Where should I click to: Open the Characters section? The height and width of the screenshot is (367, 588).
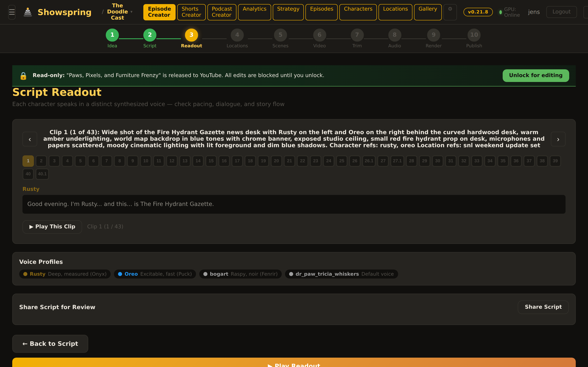pyautogui.click(x=358, y=12)
